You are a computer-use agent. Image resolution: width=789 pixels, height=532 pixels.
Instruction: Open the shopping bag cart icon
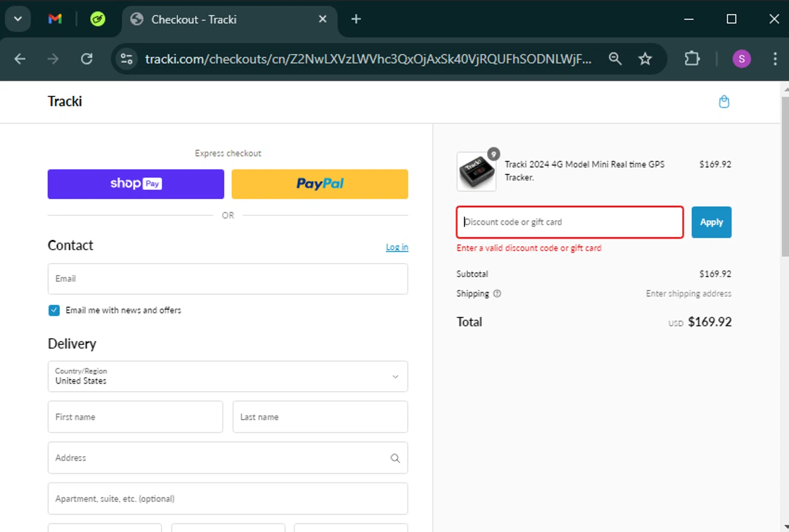724,102
